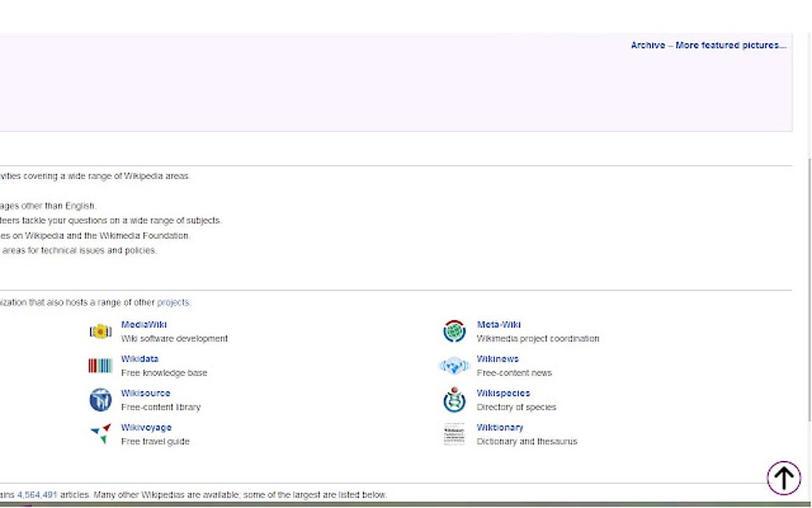Click the Wikinews globe logo
This screenshot has height=508, width=812.
click(x=454, y=365)
